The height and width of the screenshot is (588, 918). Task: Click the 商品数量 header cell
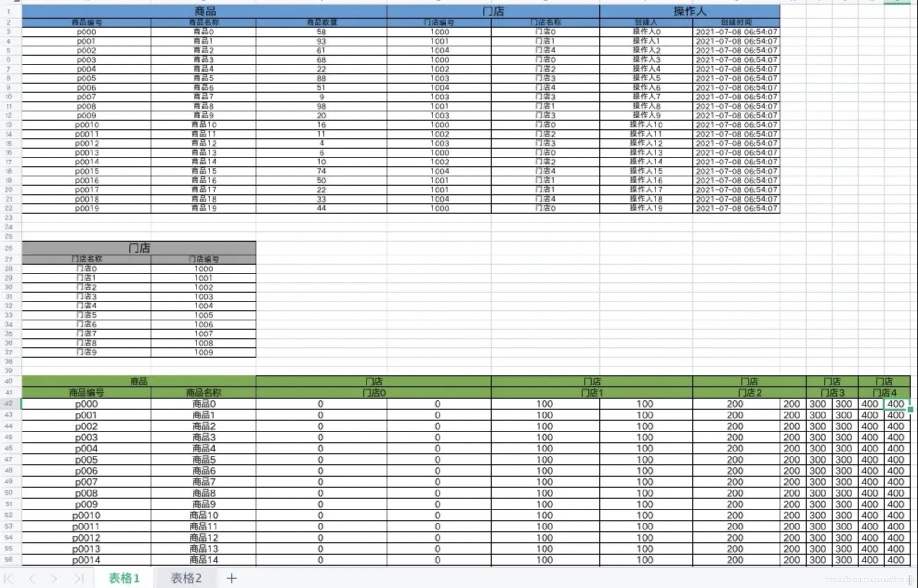[321, 22]
